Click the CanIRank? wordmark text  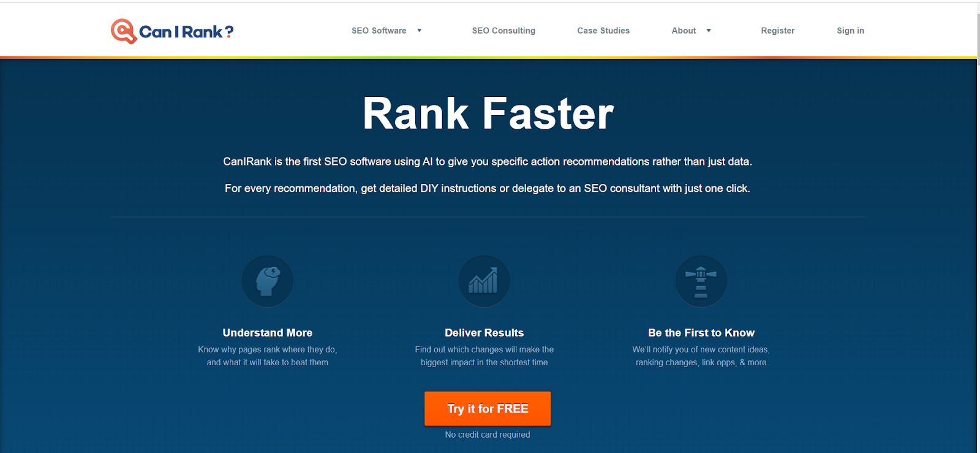coord(186,32)
